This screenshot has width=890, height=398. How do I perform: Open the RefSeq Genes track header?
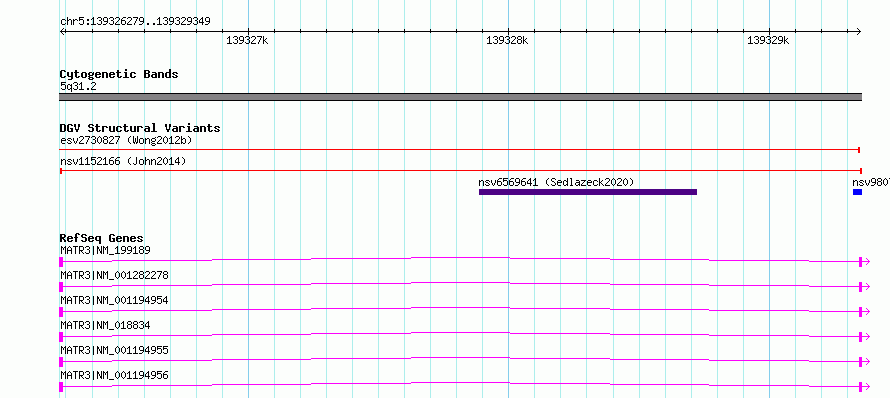[x=102, y=238]
